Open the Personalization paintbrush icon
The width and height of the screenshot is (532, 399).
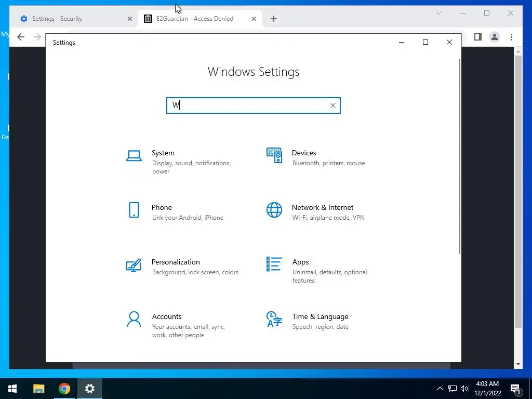tap(134, 265)
